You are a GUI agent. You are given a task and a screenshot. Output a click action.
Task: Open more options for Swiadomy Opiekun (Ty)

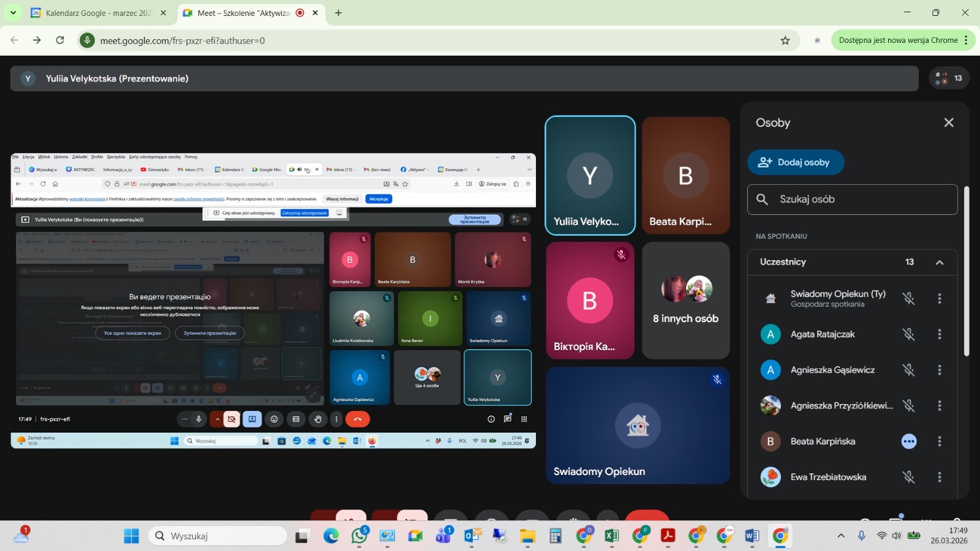940,299
